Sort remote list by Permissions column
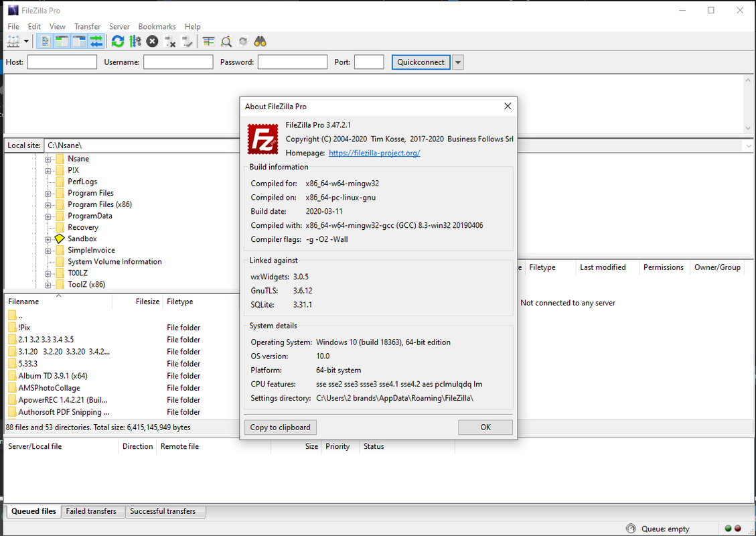Image resolution: width=756 pixels, height=536 pixels. (664, 267)
